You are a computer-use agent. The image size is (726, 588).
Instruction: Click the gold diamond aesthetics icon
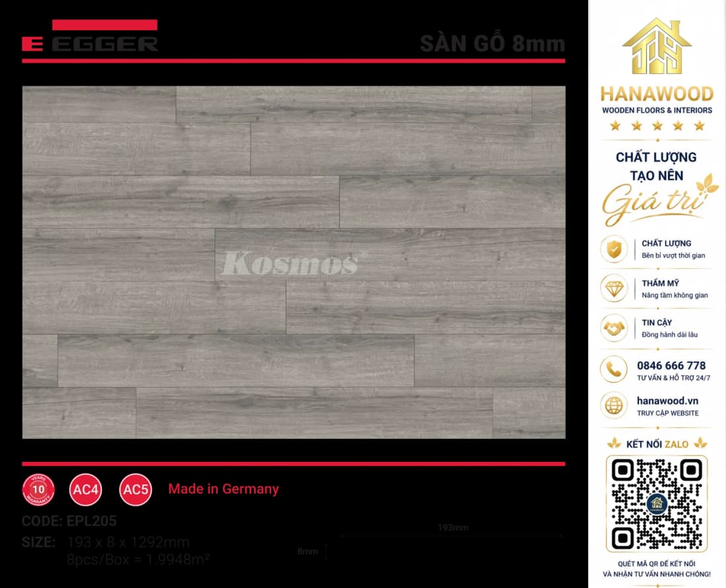click(614, 288)
